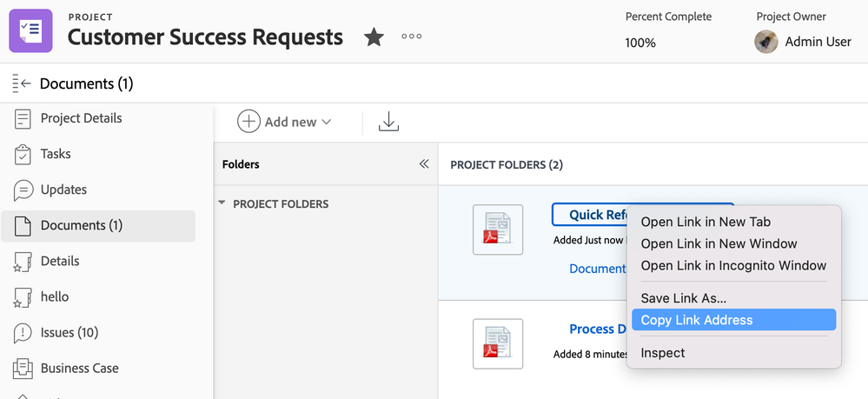Collapse the left navigation panel
This screenshot has width=868, height=399.
pyautogui.click(x=22, y=83)
